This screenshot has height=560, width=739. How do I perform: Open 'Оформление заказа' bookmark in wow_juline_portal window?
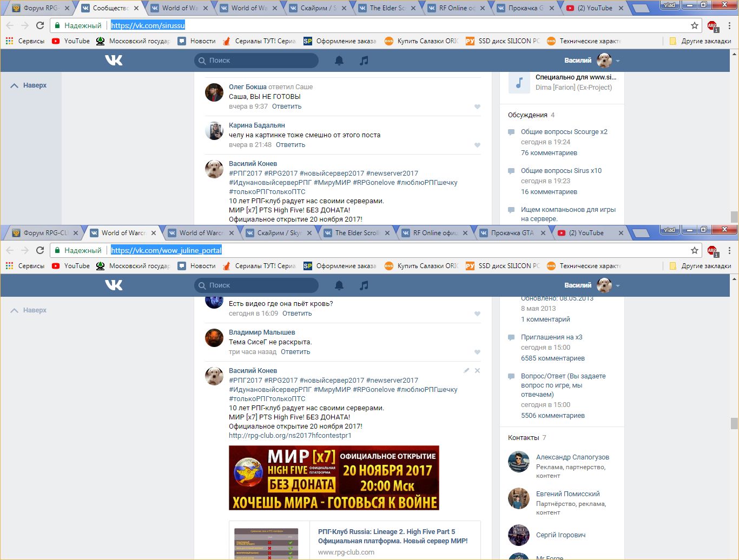point(340,266)
